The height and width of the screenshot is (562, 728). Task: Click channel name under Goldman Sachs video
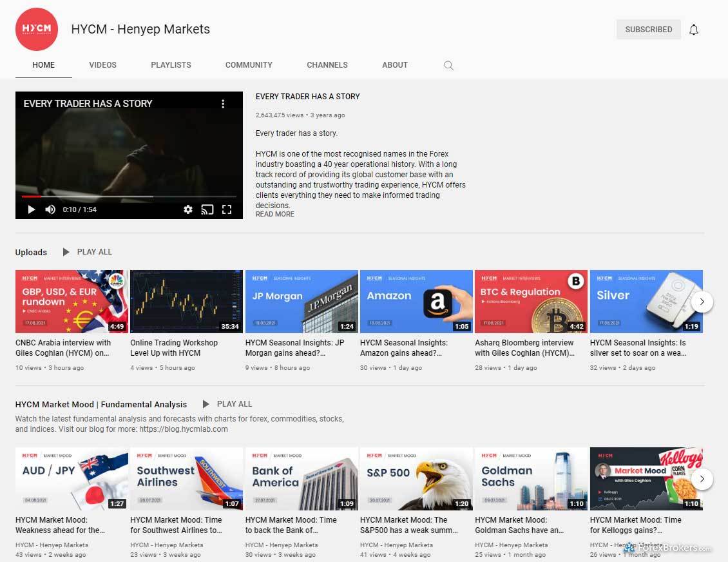tap(512, 545)
